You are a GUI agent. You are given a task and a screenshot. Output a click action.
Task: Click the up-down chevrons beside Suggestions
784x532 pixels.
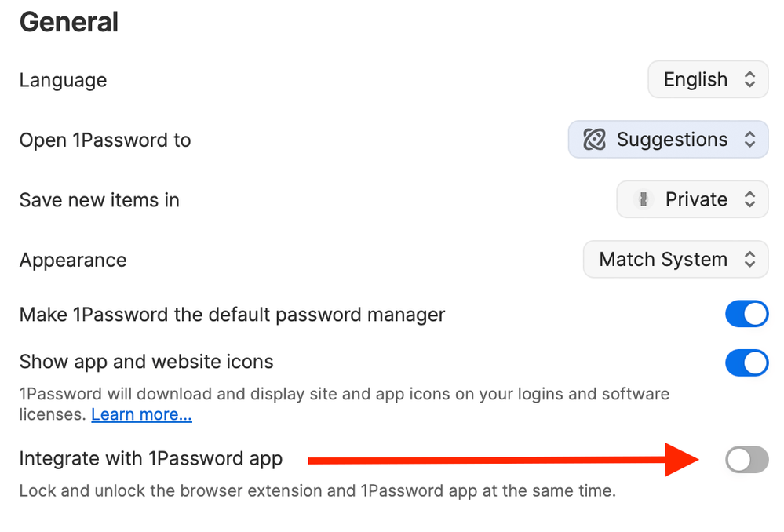[749, 140]
